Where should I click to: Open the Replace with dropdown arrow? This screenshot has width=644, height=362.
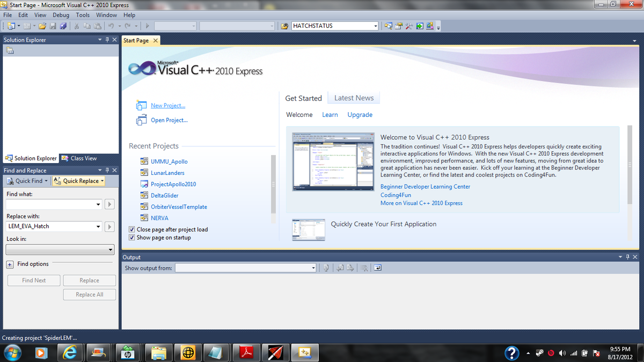(x=98, y=226)
